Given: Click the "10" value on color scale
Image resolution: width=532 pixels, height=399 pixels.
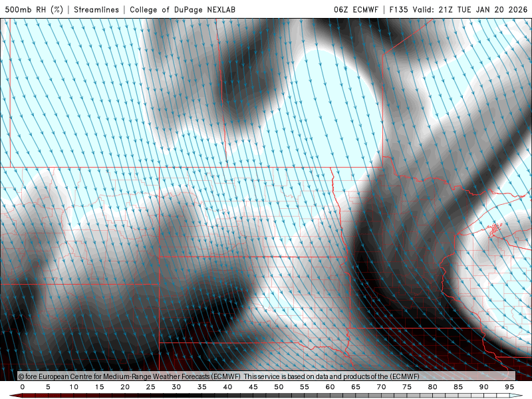Looking at the screenshot, I should (74, 387).
